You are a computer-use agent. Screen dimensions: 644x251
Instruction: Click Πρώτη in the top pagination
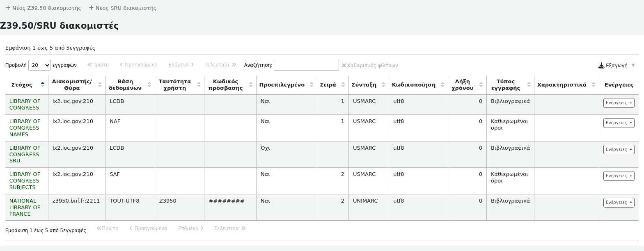tap(98, 65)
